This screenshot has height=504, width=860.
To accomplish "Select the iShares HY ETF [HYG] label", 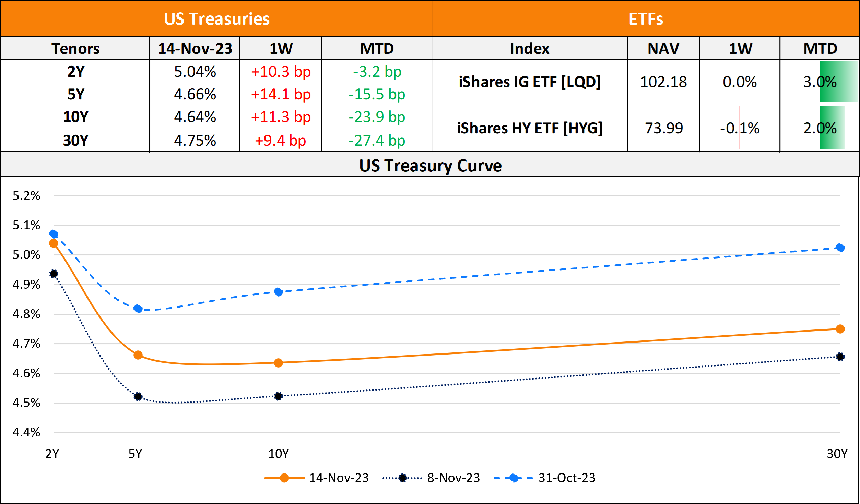I will tap(530, 128).
